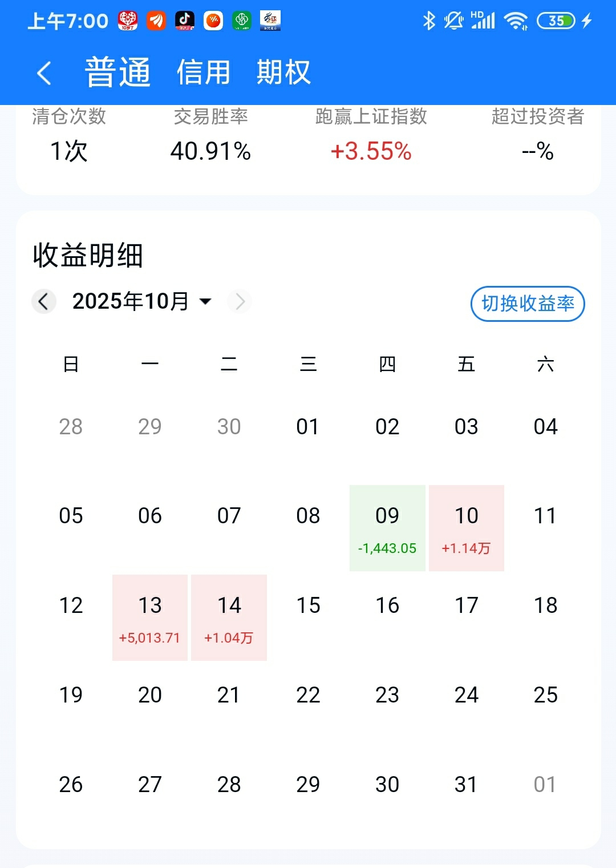
Task: Tap the Wi-Fi status icon
Action: 516,21
